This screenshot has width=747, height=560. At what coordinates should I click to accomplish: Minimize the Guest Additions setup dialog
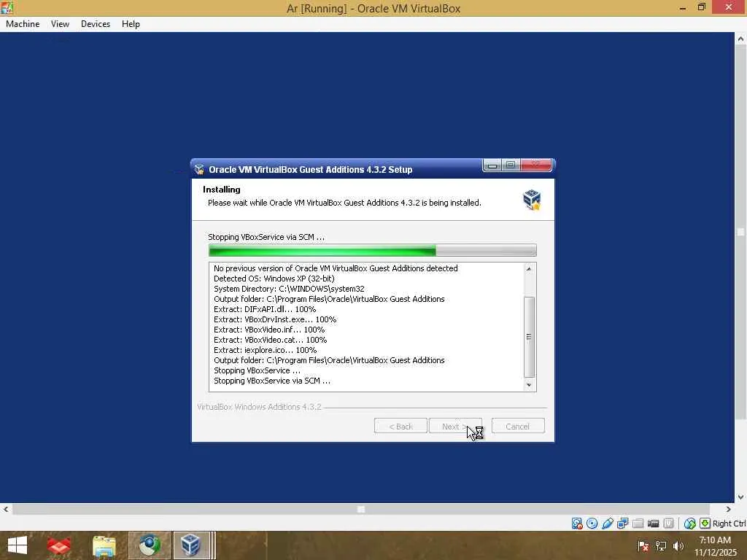(492, 166)
